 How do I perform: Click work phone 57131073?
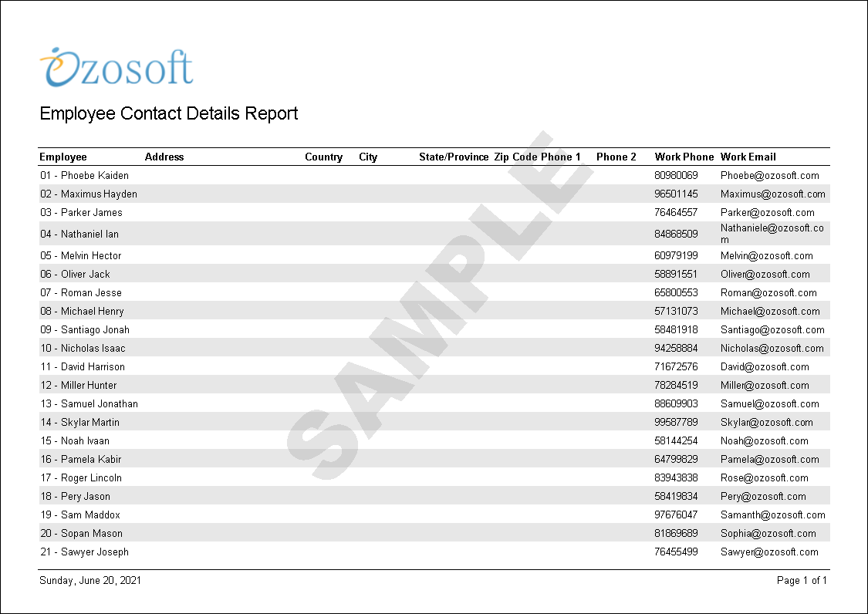pyautogui.click(x=676, y=311)
